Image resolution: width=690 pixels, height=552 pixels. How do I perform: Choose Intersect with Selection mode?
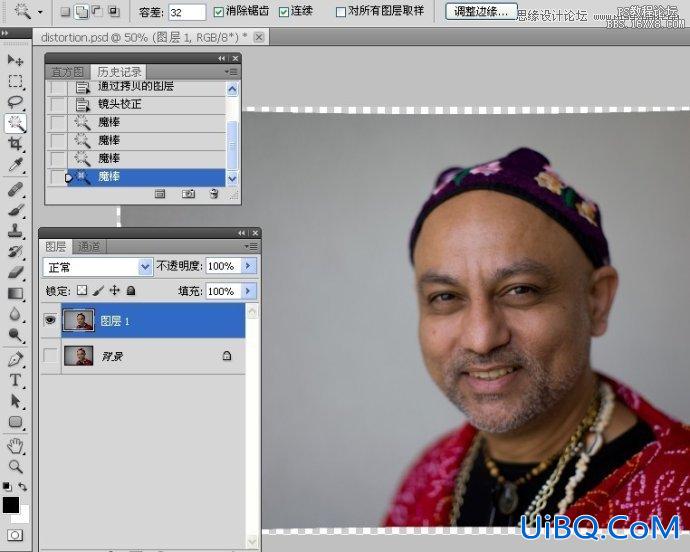tap(114, 12)
